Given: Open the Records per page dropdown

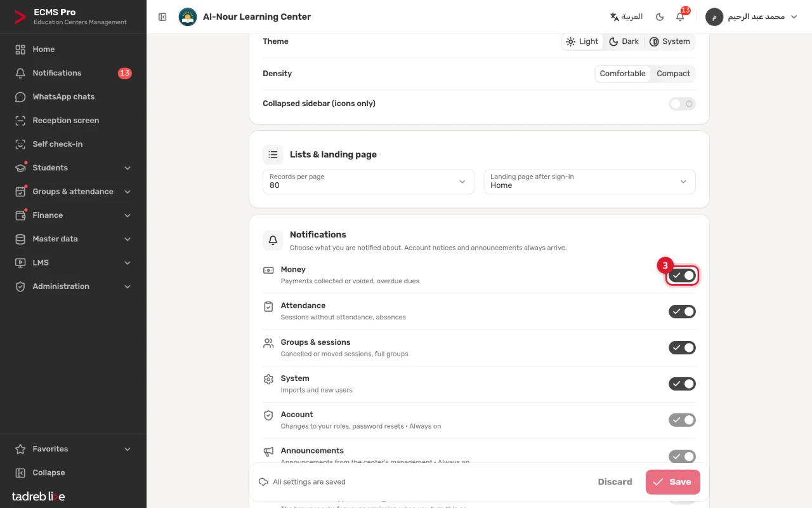Looking at the screenshot, I should 369,182.
